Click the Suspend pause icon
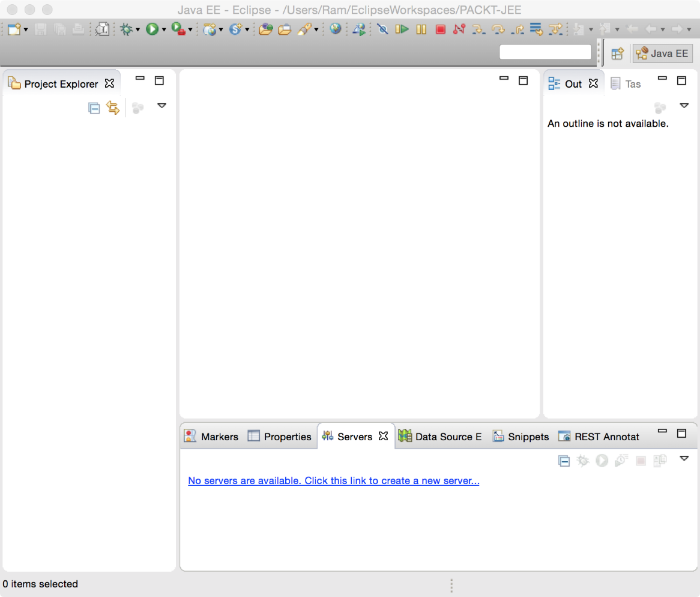700x597 pixels. (421, 29)
